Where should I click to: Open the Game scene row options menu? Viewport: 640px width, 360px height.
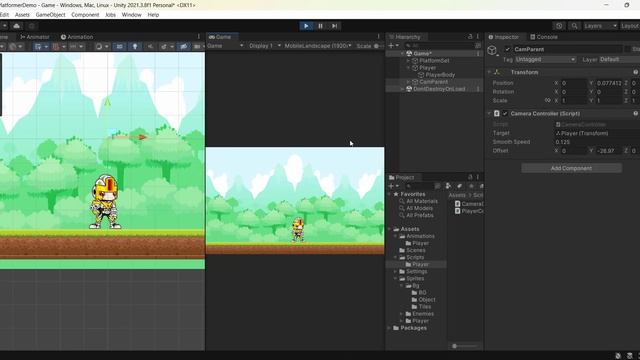478,53
